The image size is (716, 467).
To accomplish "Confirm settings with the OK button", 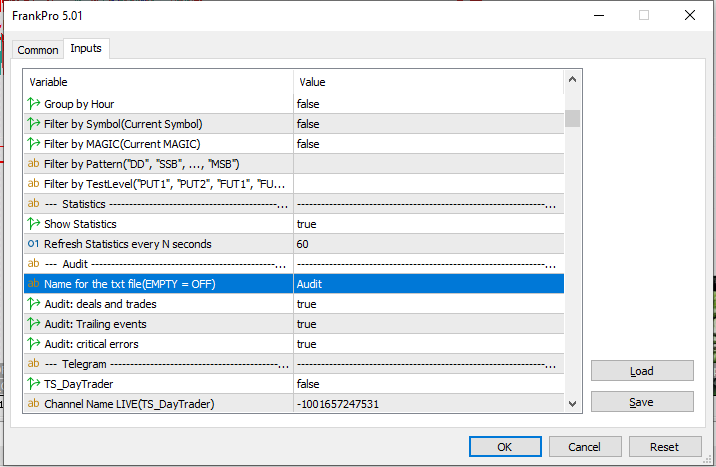I will [x=505, y=447].
